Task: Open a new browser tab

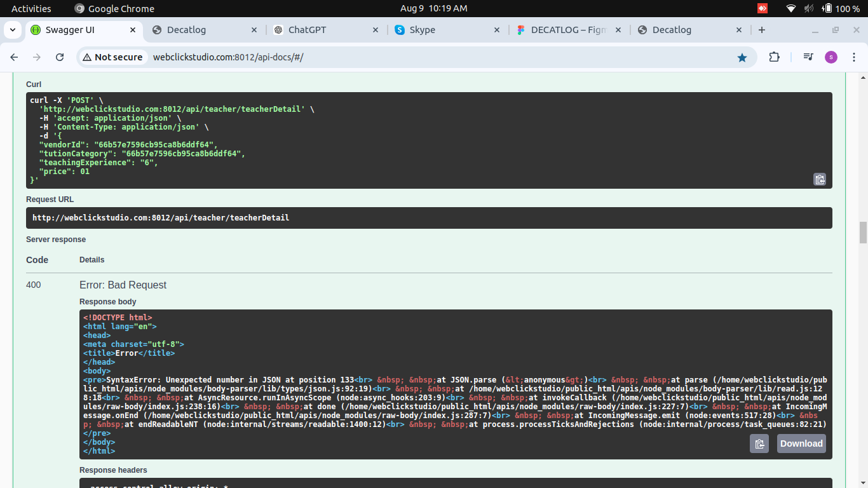Action: pos(762,30)
